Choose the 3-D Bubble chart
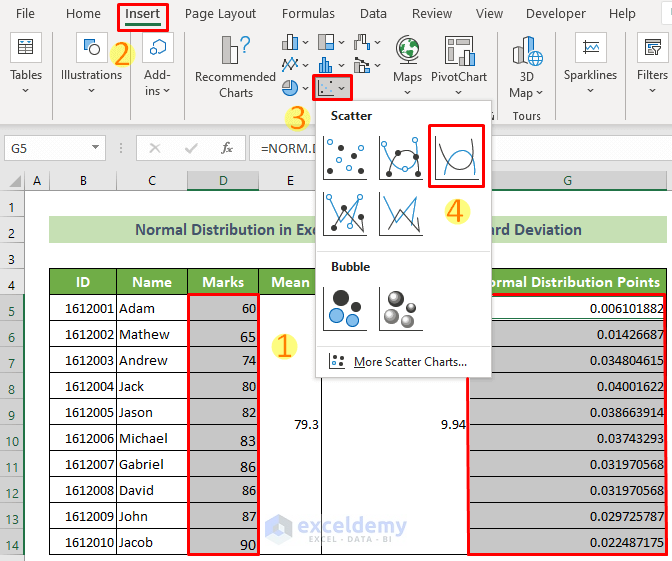The image size is (672, 561). [401, 309]
